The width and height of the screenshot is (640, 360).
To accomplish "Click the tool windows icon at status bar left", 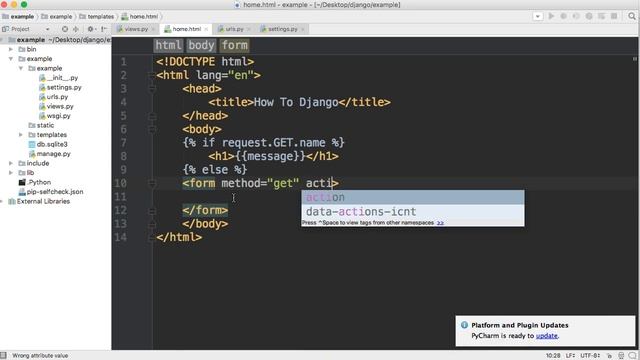I will pos(3,356).
